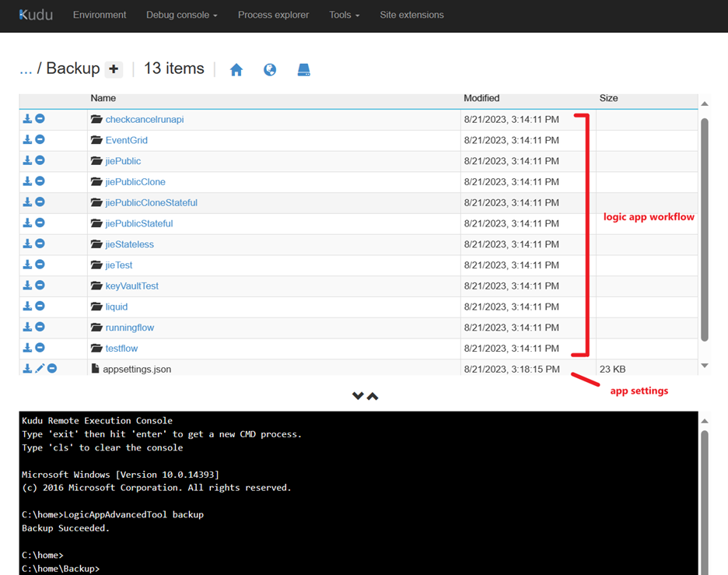Image resolution: width=728 pixels, height=575 pixels.
Task: Download the EventGrid folder
Action: (27, 139)
